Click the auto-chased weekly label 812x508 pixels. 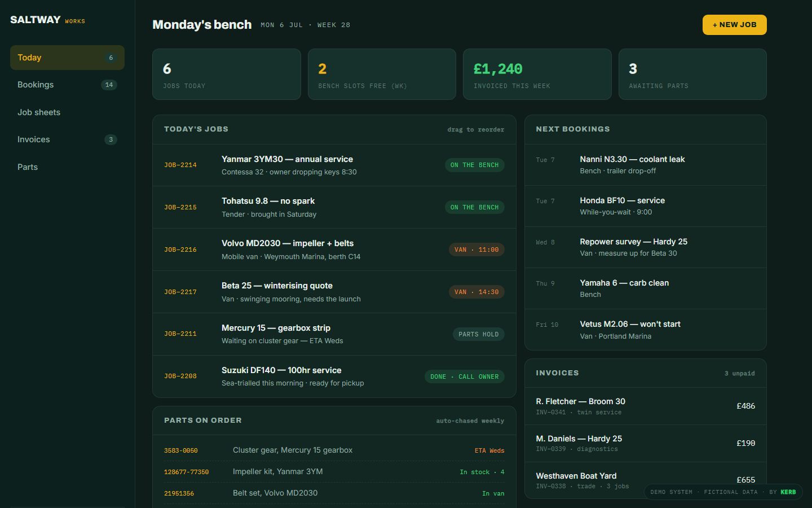point(470,421)
